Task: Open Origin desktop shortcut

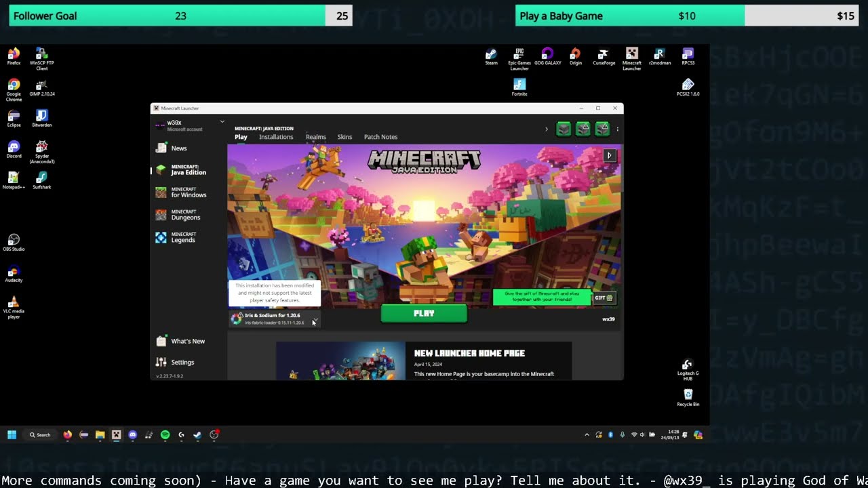Action: 575,56
